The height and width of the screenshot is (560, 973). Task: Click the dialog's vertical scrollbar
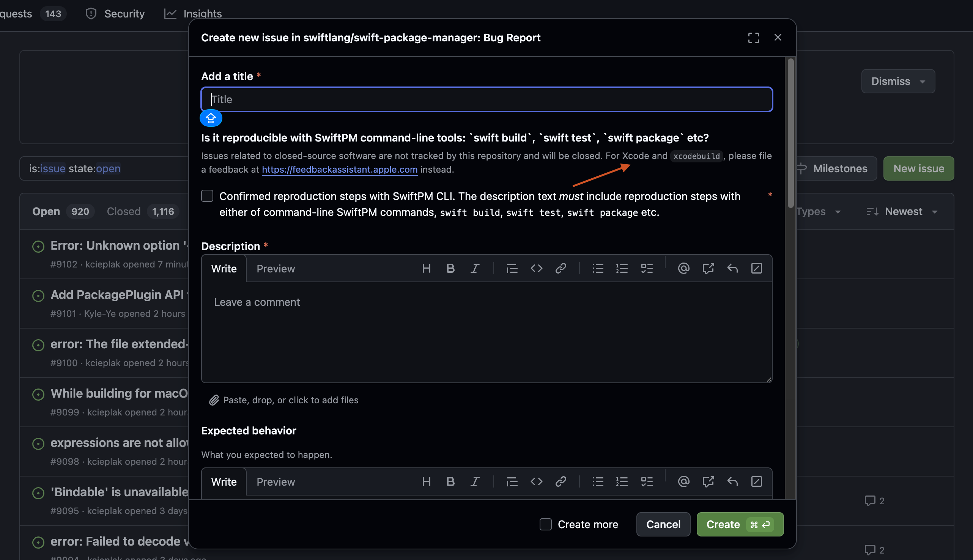[x=790, y=132]
